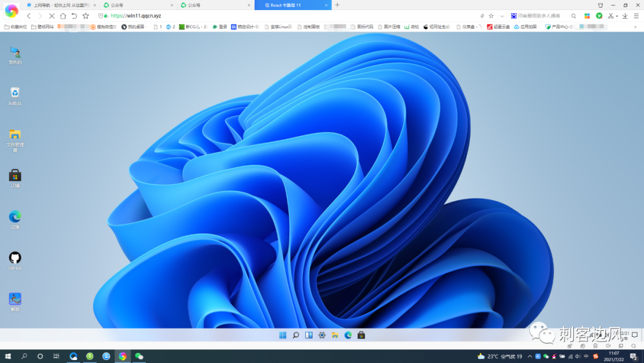Image resolution: width=644 pixels, height=363 pixels.
Task: Open the file manager folder desktop icon
Action: click(15, 140)
